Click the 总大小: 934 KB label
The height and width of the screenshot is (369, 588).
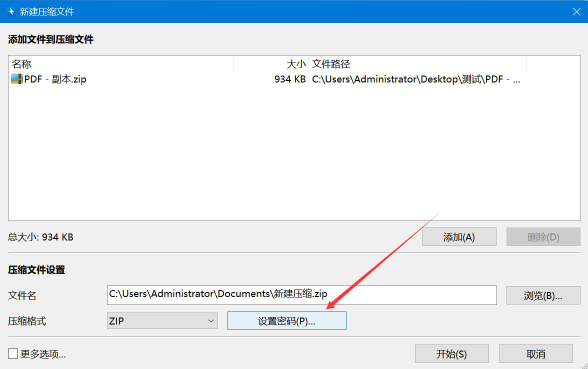(x=40, y=237)
